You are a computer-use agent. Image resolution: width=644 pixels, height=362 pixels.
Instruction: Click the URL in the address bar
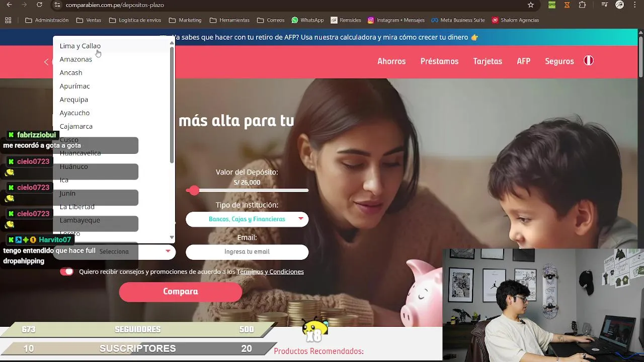(115, 5)
